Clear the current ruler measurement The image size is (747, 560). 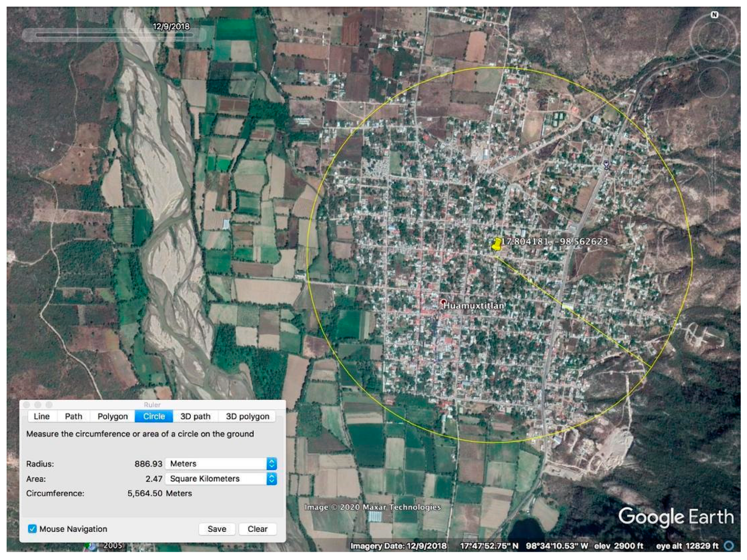click(x=257, y=529)
